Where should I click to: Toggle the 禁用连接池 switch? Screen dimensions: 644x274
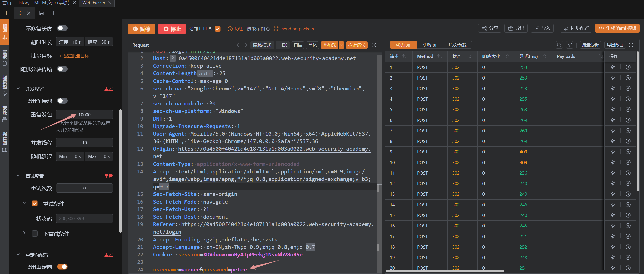[x=62, y=101]
